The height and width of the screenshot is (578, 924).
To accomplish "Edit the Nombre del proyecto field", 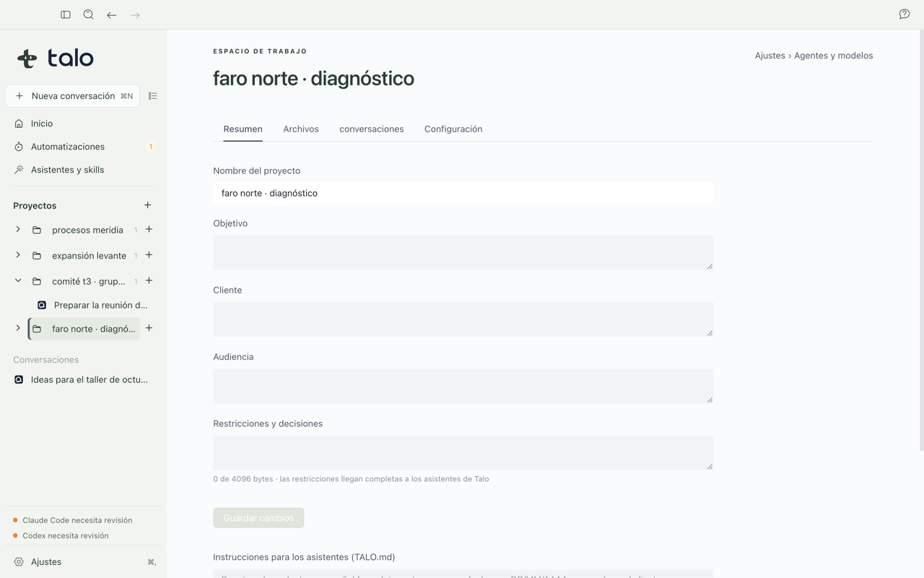I will 463,193.
